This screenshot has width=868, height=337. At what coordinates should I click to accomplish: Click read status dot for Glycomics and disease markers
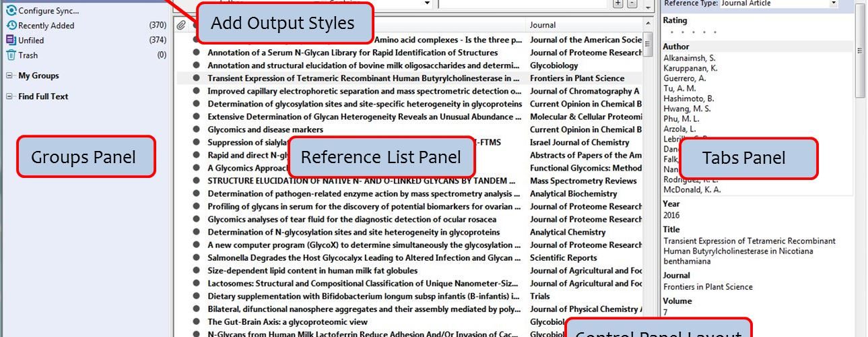(197, 129)
